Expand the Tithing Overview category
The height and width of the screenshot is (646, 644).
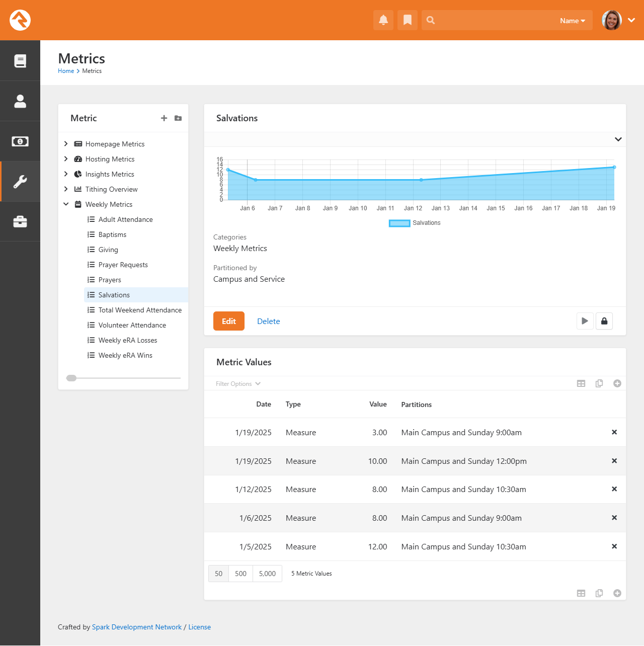pyautogui.click(x=66, y=189)
